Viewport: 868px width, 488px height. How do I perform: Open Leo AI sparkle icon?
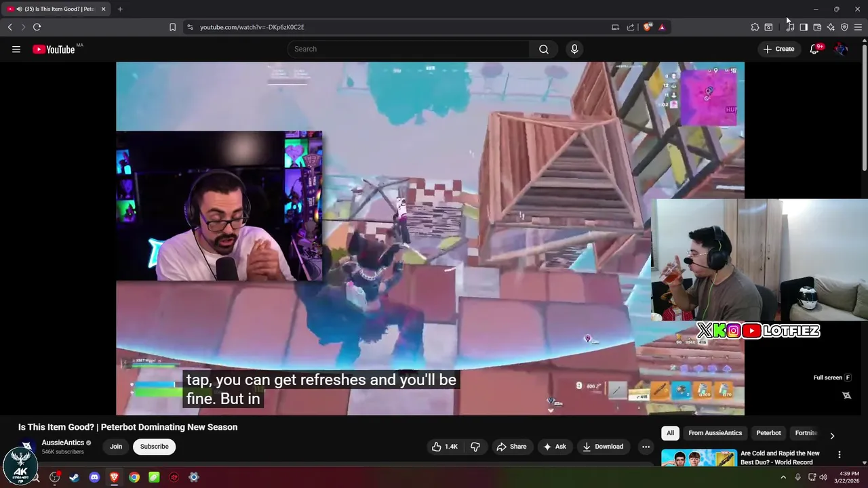(831, 27)
